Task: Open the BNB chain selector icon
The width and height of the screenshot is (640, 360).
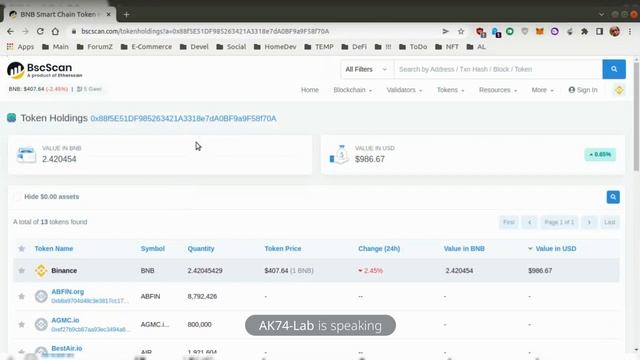Action: (619, 90)
